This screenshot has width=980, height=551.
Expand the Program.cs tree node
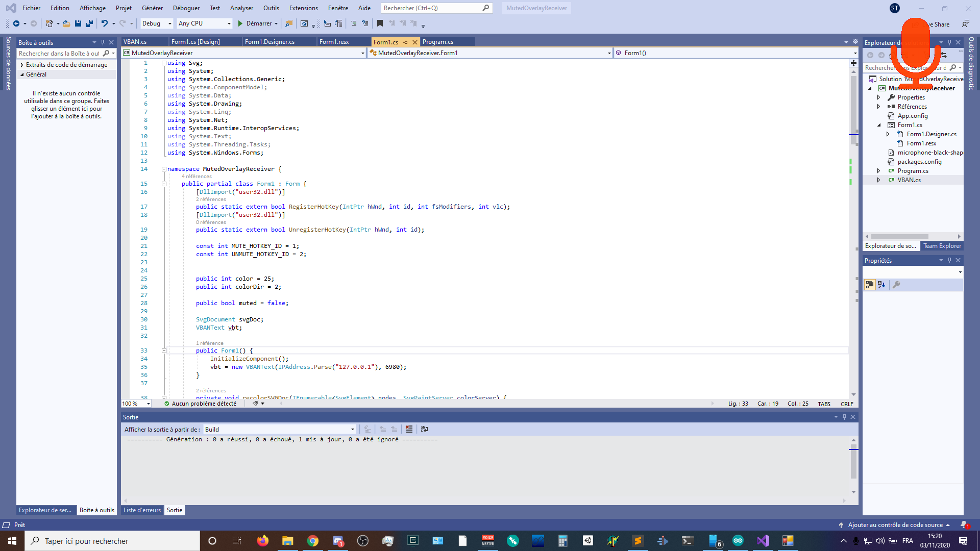click(879, 171)
